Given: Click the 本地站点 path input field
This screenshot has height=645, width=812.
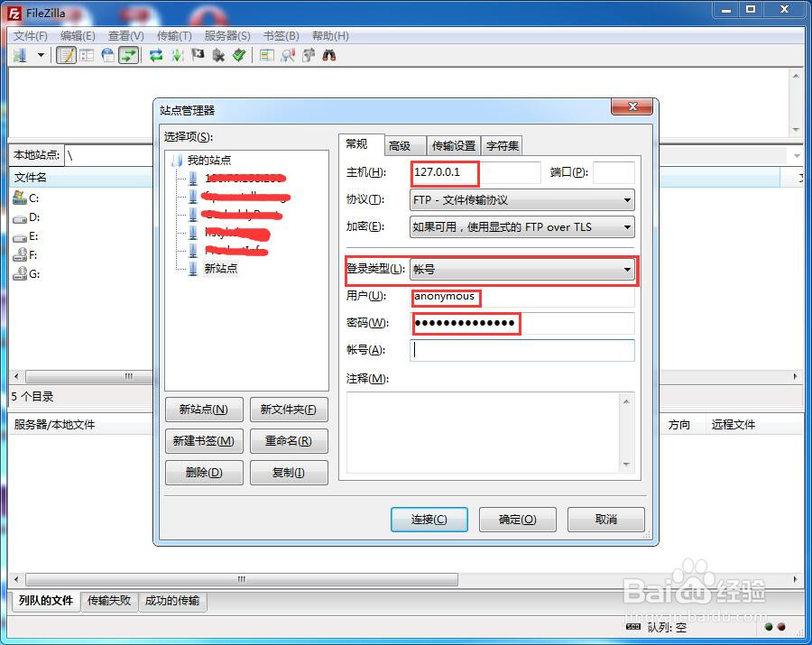Looking at the screenshot, I should pos(109,155).
